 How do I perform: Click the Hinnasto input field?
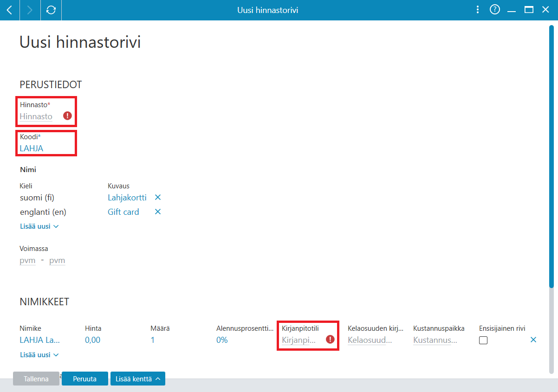click(36, 116)
